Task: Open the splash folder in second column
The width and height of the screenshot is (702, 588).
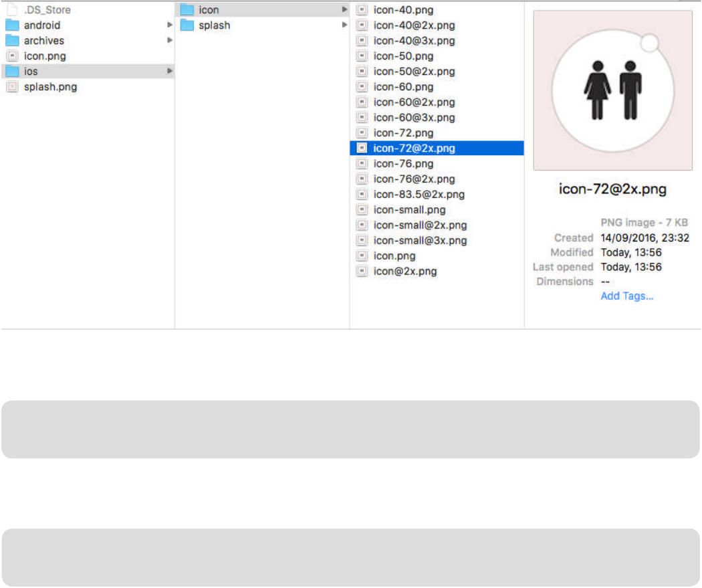Action: [x=215, y=25]
